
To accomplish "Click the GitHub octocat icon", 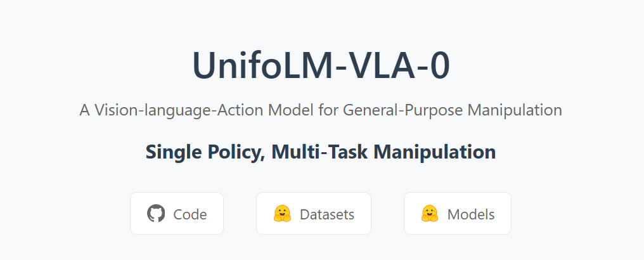I will (155, 214).
